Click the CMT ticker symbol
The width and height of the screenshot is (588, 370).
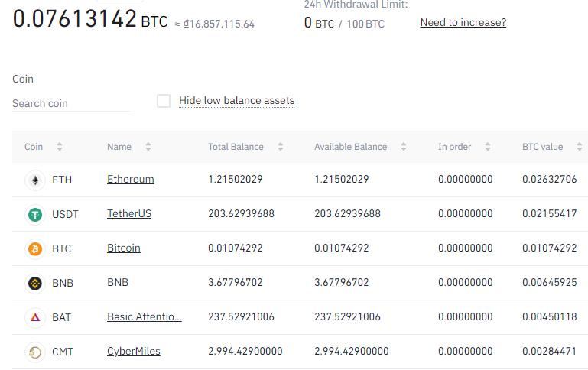63,352
